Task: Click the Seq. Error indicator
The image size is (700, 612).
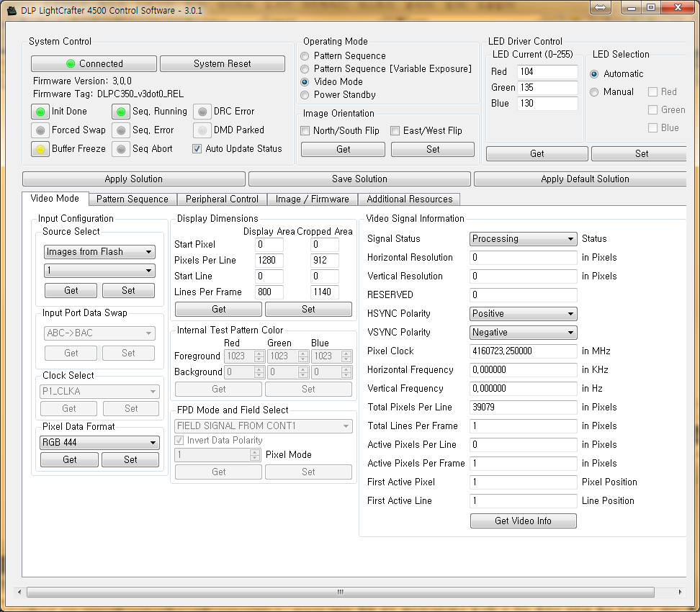Action: pyautogui.click(x=120, y=130)
